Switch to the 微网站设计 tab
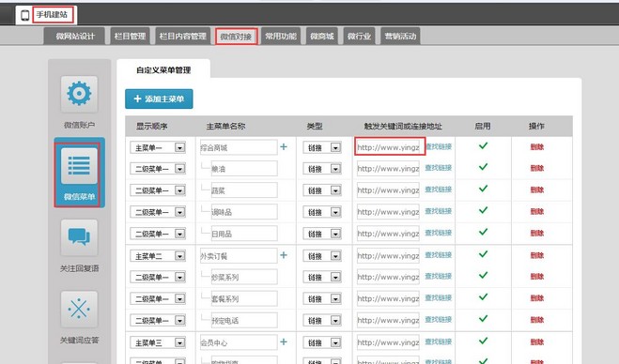Viewport: 619px width, 364px height. coord(74,37)
